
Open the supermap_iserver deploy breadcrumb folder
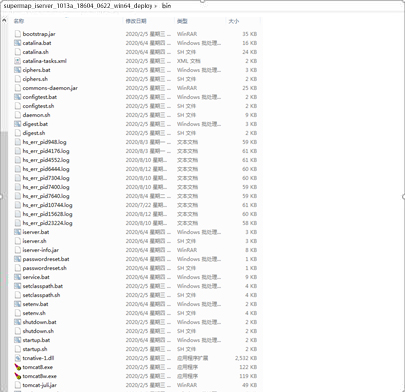(78, 6)
